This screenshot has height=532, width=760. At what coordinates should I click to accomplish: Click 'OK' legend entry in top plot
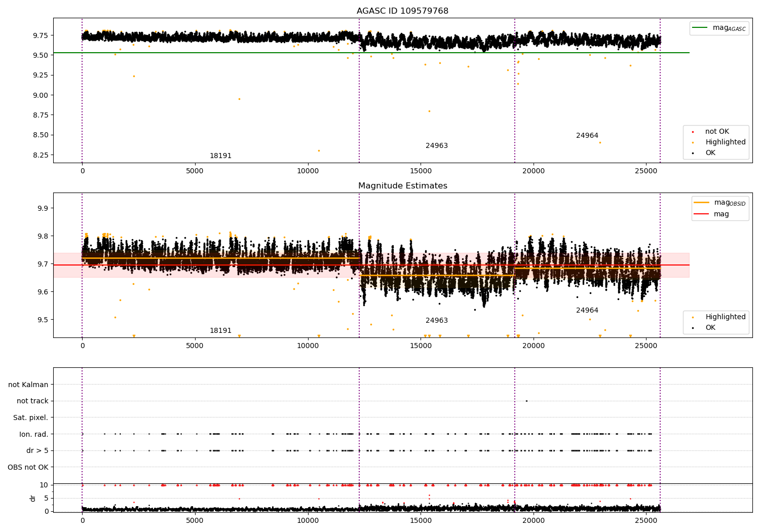click(x=710, y=153)
